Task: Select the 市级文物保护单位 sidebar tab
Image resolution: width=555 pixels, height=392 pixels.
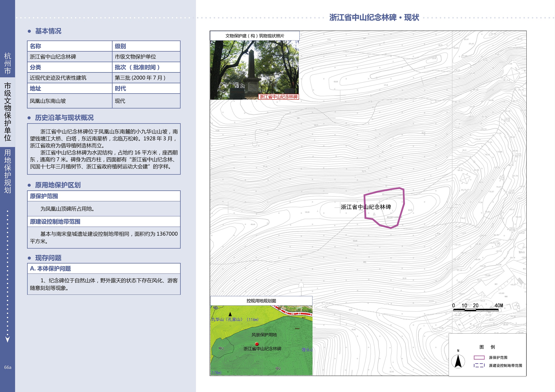Action: coord(7,112)
